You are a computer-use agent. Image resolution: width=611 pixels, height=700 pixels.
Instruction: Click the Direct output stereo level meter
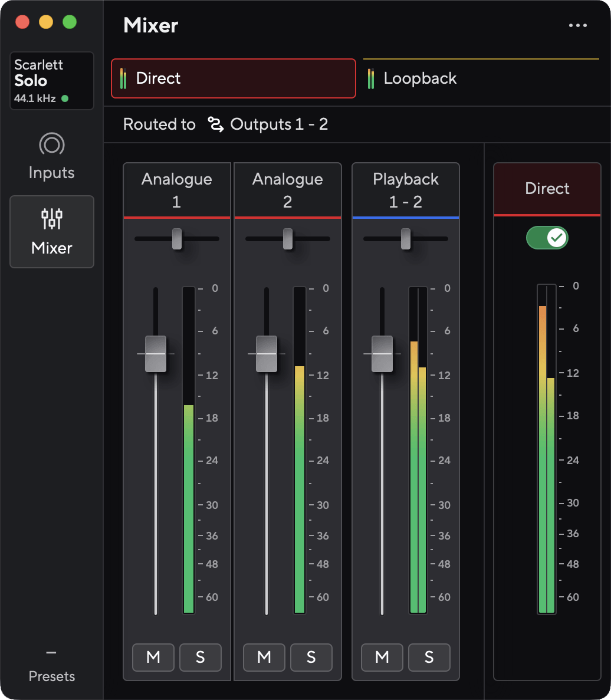547,449
